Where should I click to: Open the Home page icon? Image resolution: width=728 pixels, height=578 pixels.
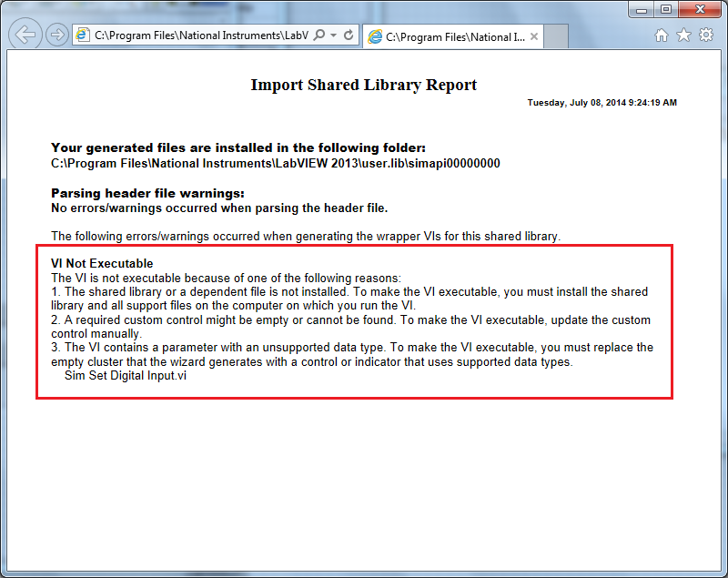pos(662,35)
